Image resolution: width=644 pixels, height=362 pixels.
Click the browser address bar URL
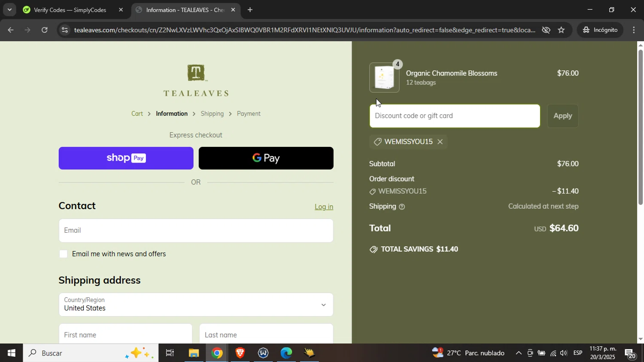click(304, 30)
